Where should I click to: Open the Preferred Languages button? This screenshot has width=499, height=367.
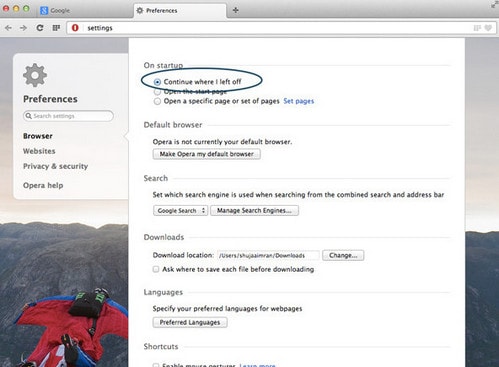pos(190,322)
